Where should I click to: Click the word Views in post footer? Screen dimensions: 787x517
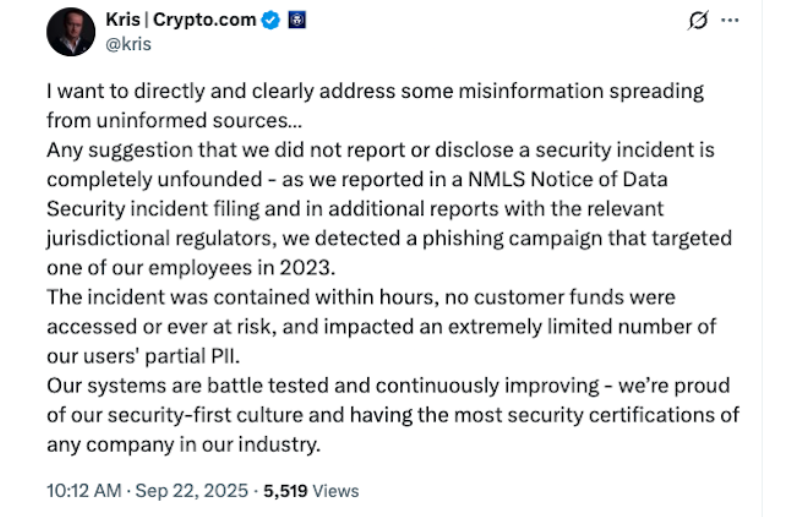click(336, 491)
